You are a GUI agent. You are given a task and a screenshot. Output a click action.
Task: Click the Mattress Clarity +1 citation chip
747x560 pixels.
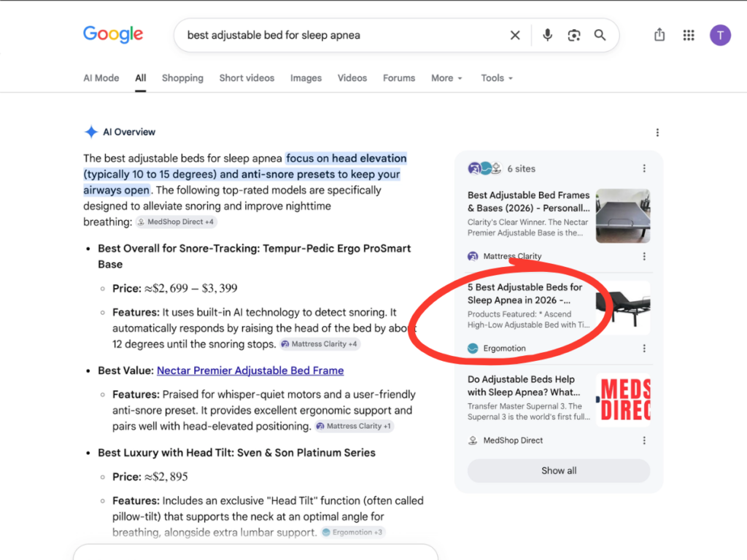click(x=355, y=426)
